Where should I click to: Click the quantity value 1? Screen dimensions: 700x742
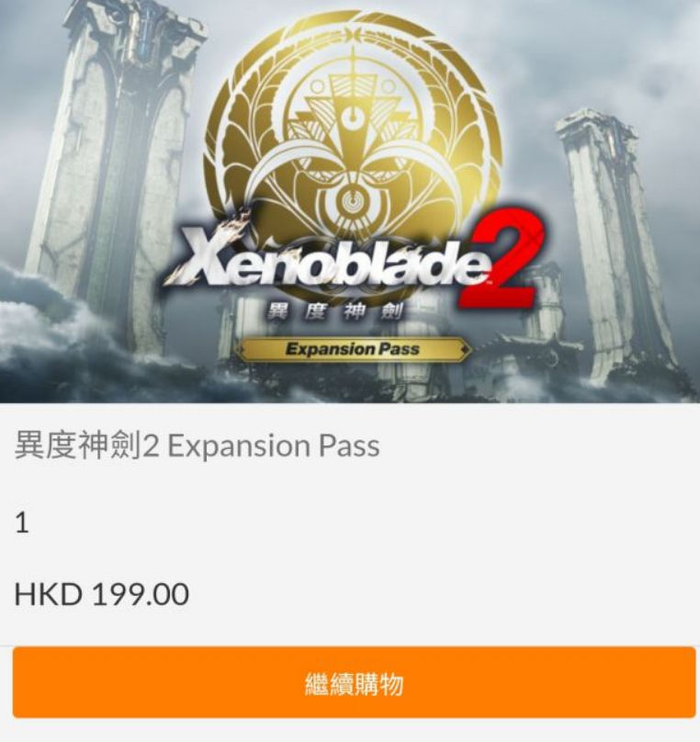pos(22,523)
